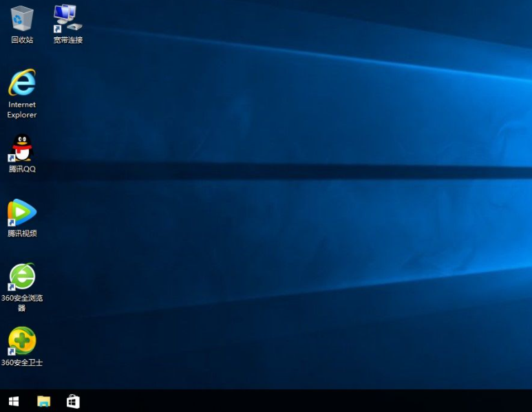Click the 360安全卫士 text label
This screenshot has width=532, height=412.
[x=22, y=362]
